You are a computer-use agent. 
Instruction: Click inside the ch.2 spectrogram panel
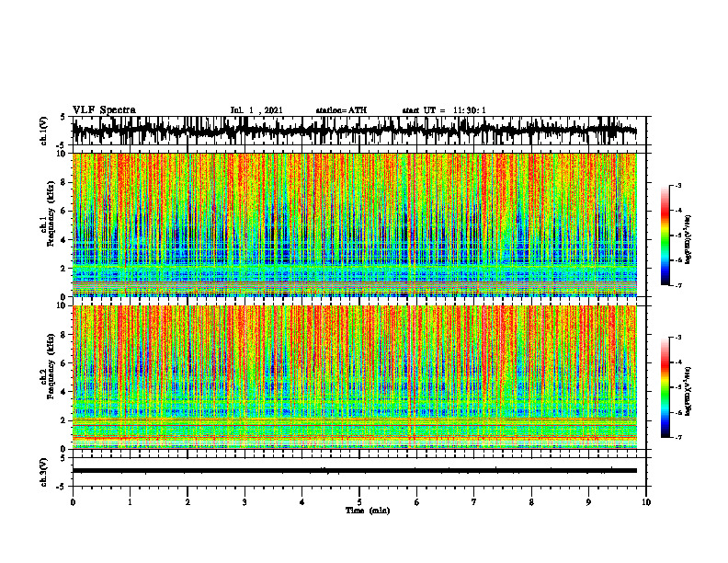coord(354,377)
